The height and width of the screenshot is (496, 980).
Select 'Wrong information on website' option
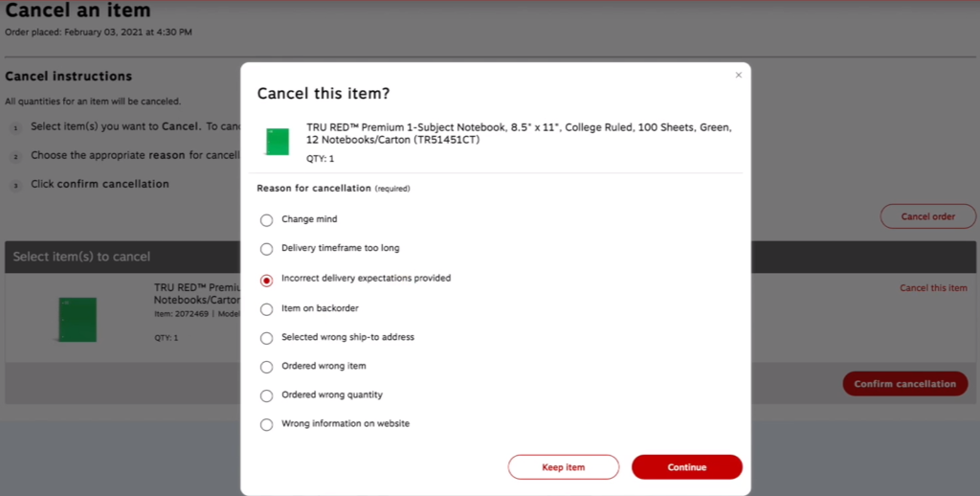tap(267, 424)
